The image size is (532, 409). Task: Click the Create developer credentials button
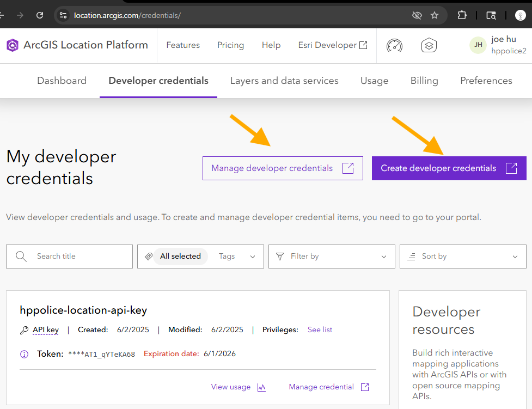coord(449,168)
